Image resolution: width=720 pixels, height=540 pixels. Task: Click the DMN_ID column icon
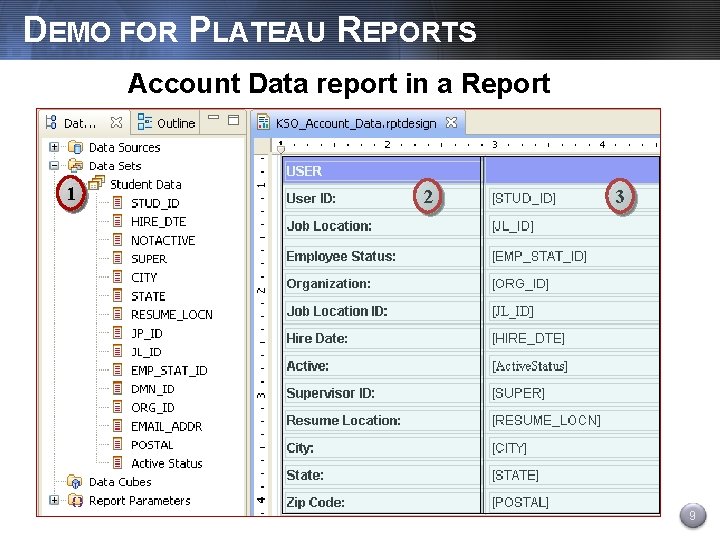(x=118, y=388)
